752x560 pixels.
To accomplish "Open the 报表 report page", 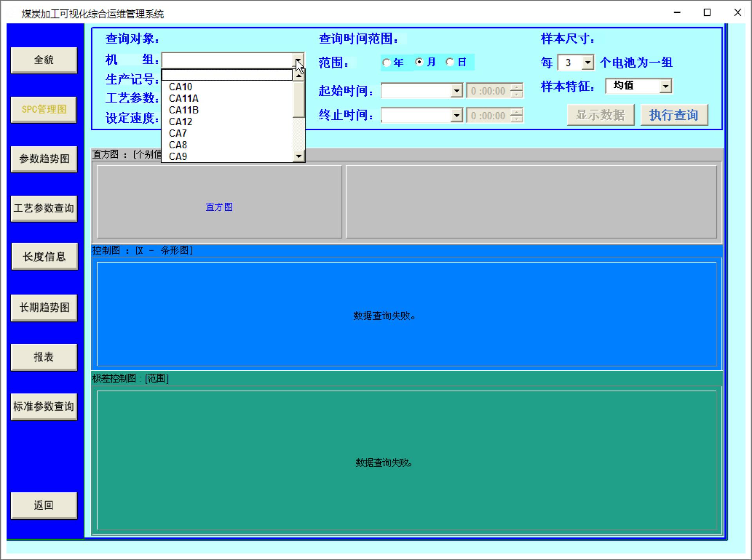I will pos(44,357).
